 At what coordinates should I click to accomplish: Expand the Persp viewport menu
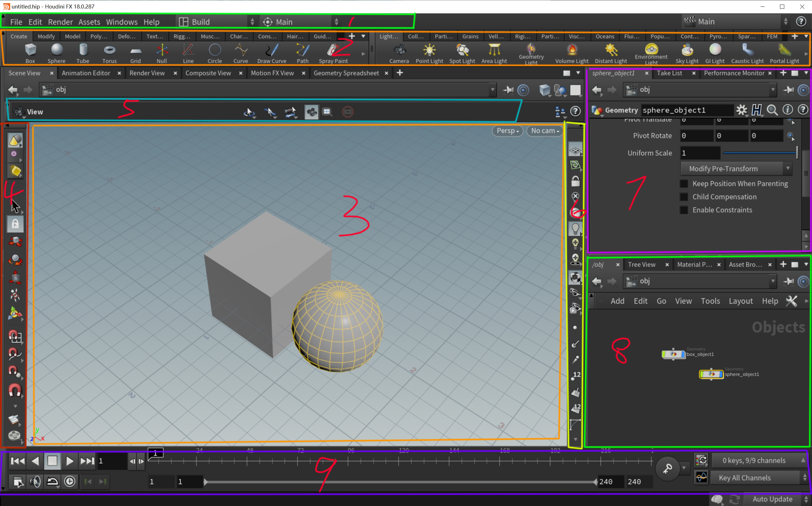[507, 131]
